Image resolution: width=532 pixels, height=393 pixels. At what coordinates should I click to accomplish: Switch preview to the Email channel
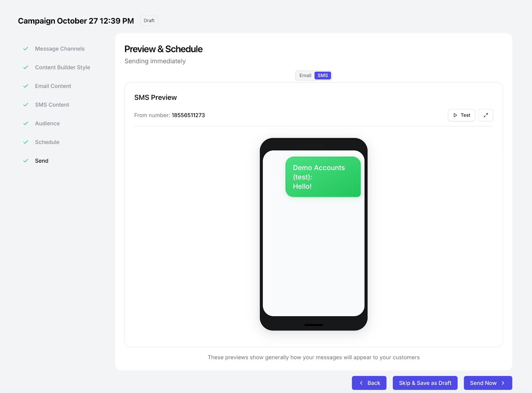(x=305, y=75)
